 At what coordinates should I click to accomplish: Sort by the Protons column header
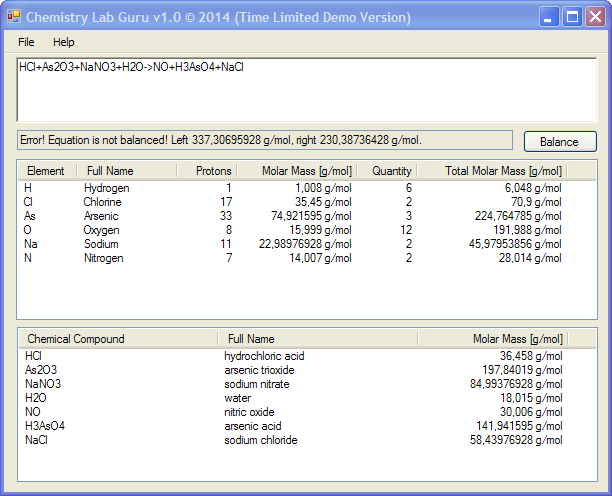click(213, 171)
